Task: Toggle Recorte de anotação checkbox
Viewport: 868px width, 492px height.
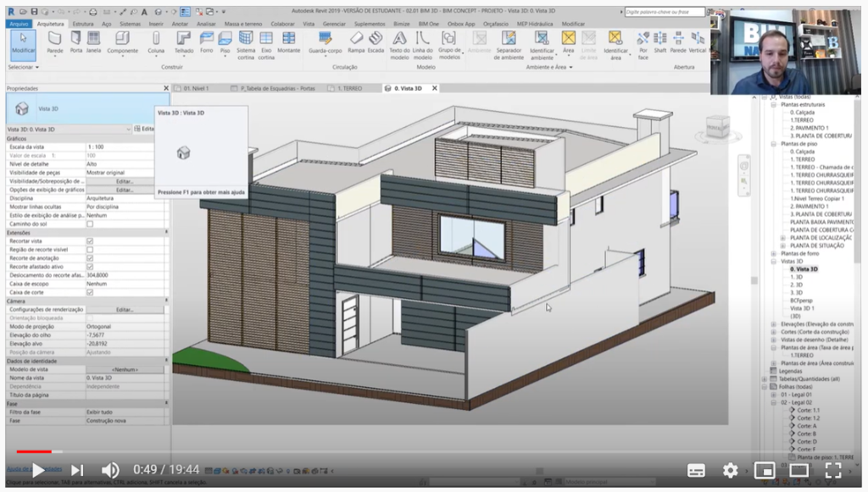Action: (90, 258)
